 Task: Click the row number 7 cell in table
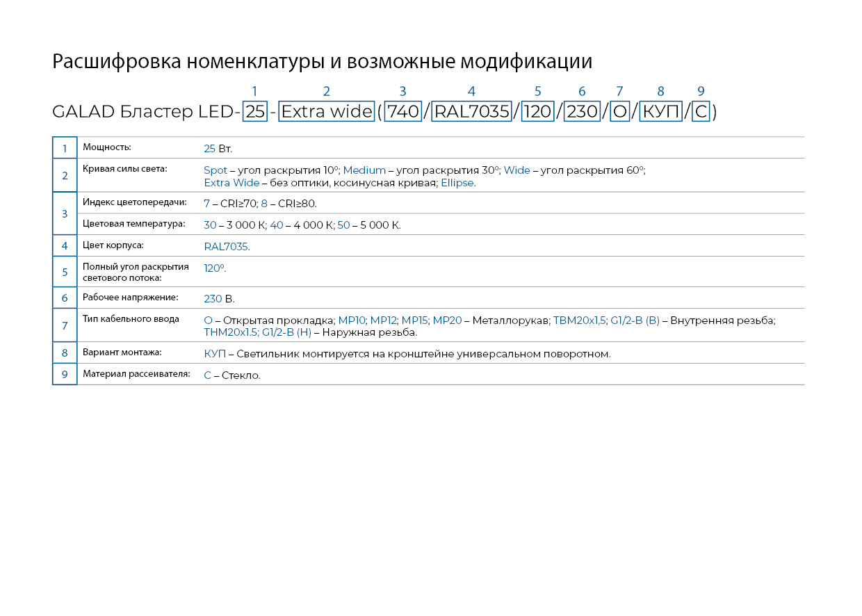coord(65,325)
